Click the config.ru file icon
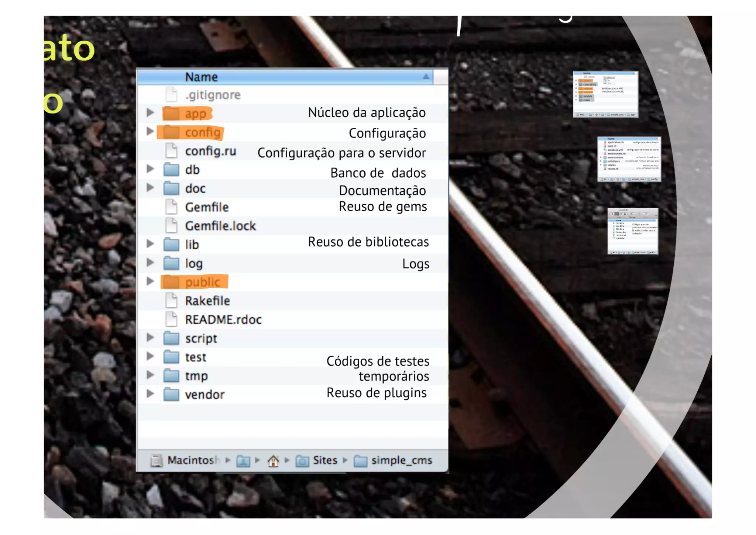 (171, 151)
